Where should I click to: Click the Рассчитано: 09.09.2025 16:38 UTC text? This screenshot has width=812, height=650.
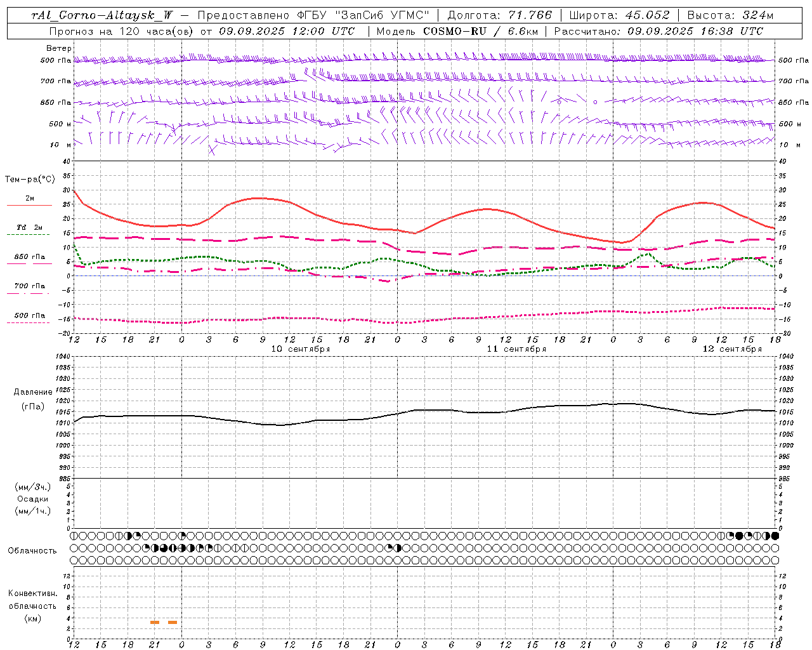(658, 30)
